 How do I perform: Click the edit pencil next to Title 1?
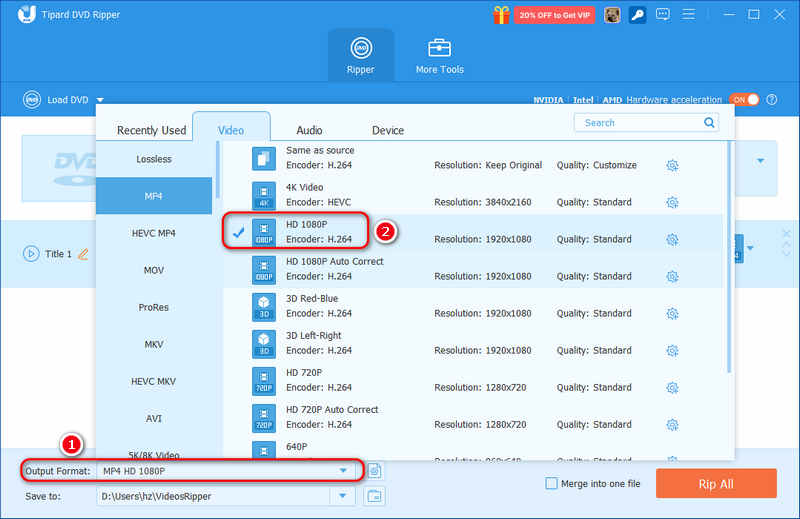click(x=83, y=254)
